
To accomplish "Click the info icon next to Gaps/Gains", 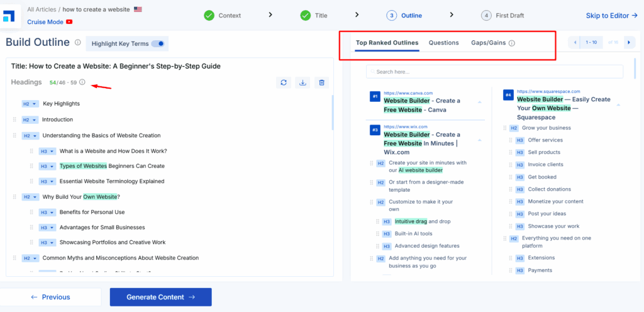I will point(512,43).
